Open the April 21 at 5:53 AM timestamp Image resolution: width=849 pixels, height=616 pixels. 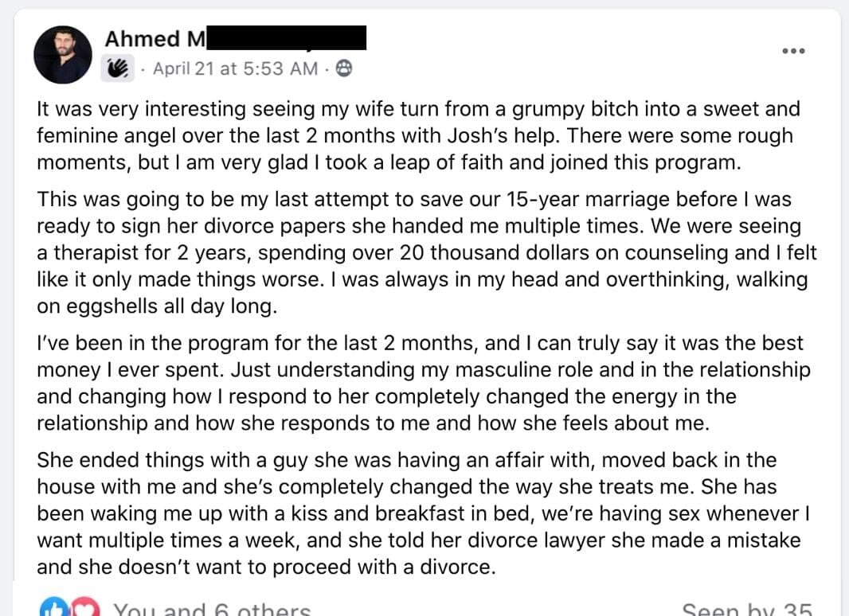pos(235,69)
